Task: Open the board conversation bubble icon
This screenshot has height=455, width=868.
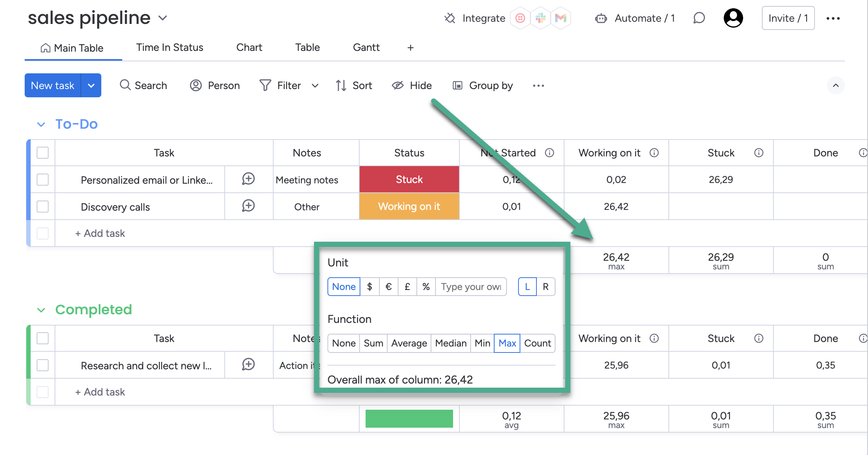Action: pyautogui.click(x=699, y=18)
